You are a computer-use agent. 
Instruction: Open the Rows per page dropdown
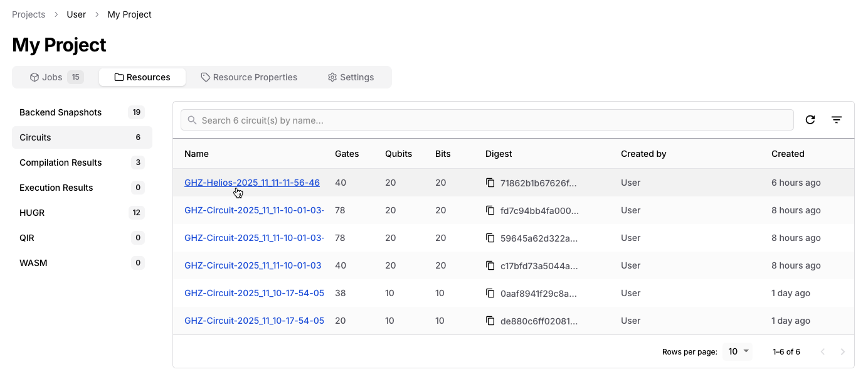pos(738,352)
